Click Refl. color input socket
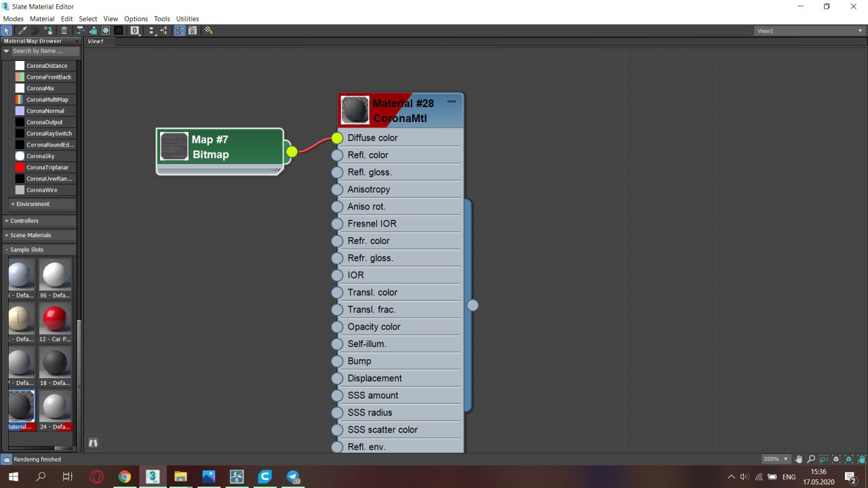 pos(337,155)
